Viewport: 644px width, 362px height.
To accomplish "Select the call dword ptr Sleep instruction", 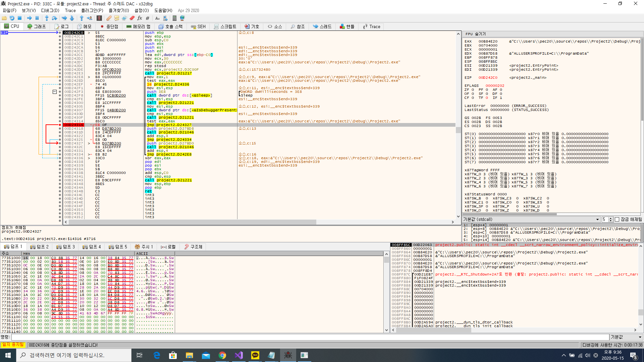I will click(x=179, y=96).
